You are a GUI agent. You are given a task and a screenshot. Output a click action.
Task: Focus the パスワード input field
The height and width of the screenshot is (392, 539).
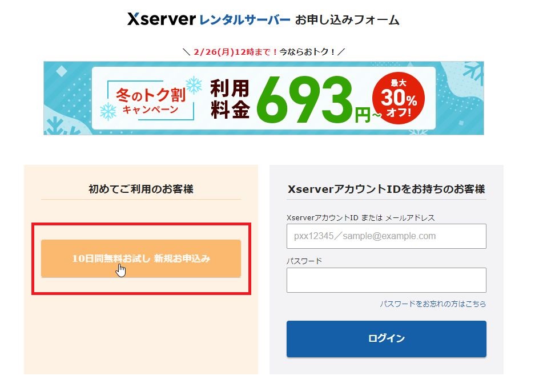(x=387, y=280)
